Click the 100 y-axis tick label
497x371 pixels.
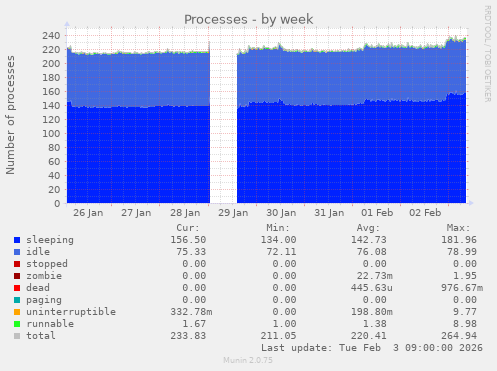[x=51, y=134]
